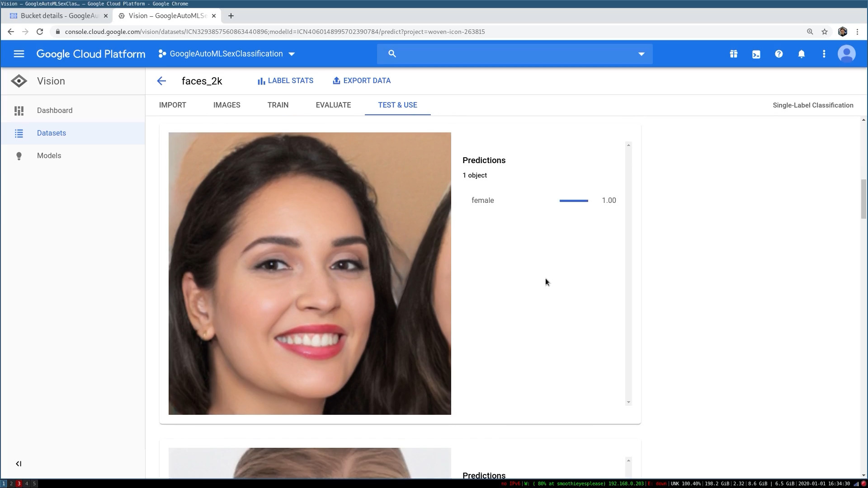Click the Models icon in sidebar
Screen dimensions: 868x488
point(19,155)
